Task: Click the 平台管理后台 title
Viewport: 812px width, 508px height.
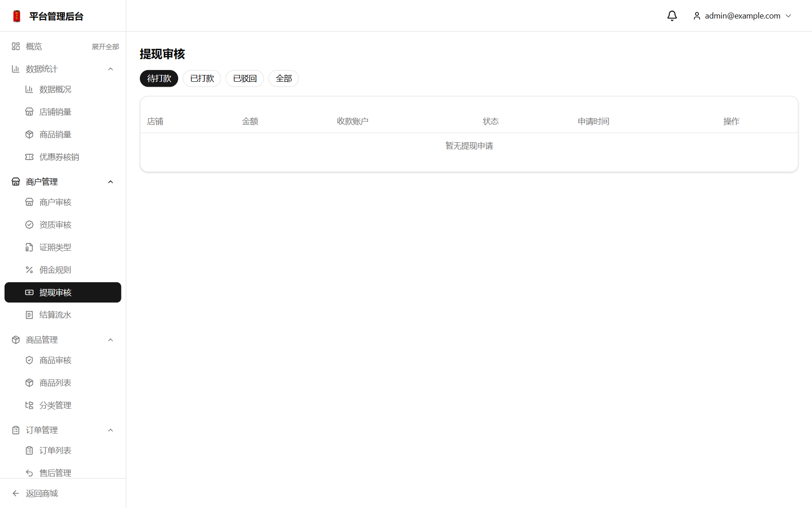Action: pos(56,17)
